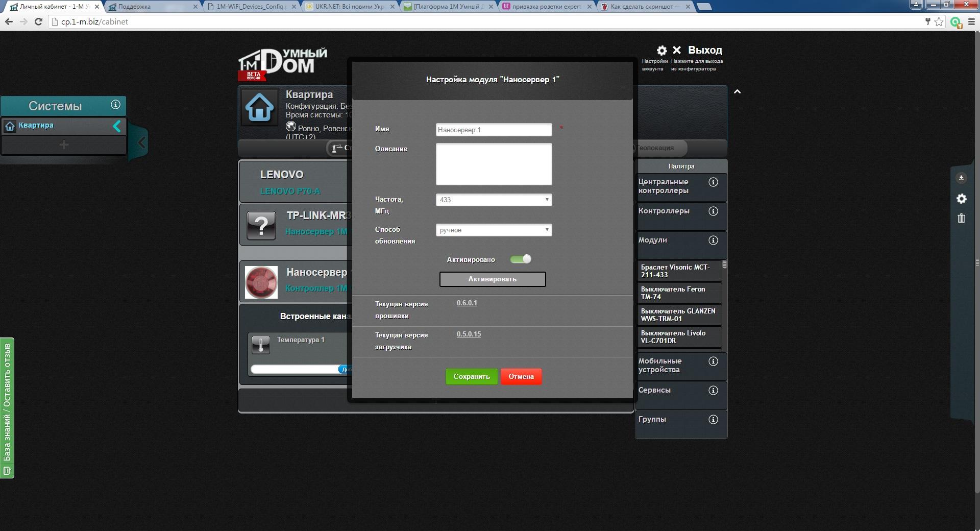Click the trash delete icon
The height and width of the screenshot is (531, 980).
click(961, 219)
